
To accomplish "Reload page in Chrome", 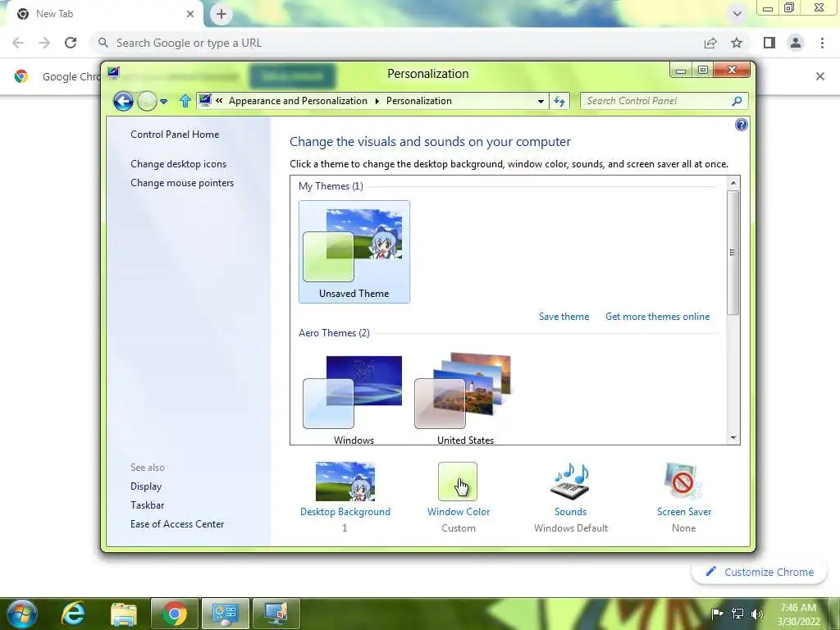I will click(71, 43).
